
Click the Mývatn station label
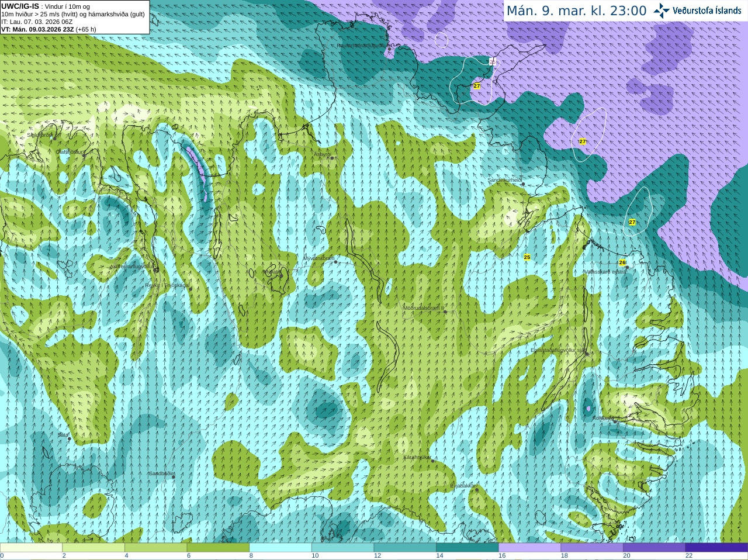coord(272,271)
